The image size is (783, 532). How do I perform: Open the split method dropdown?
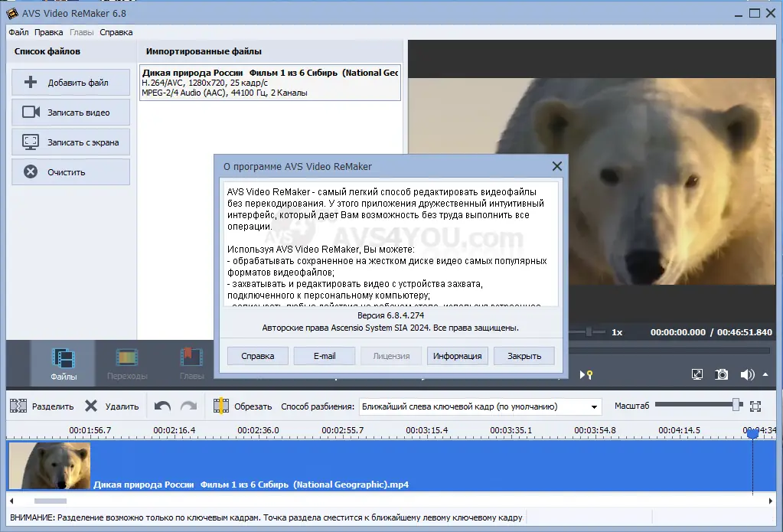594,406
